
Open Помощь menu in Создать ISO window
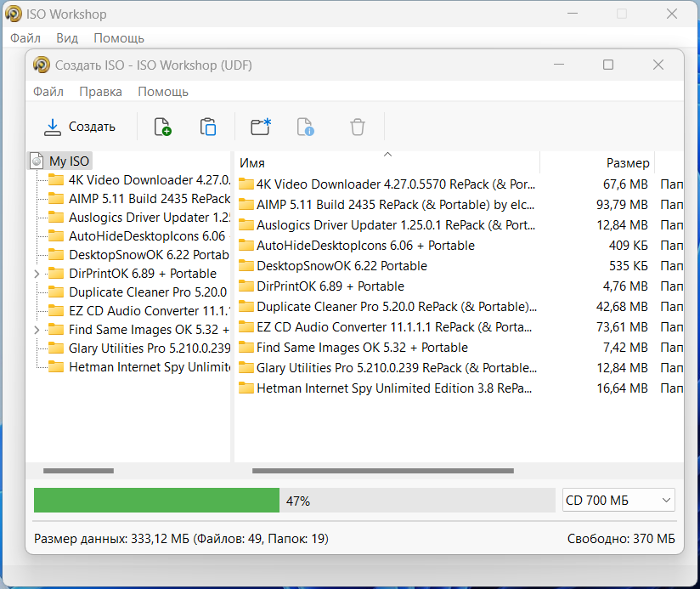click(163, 92)
